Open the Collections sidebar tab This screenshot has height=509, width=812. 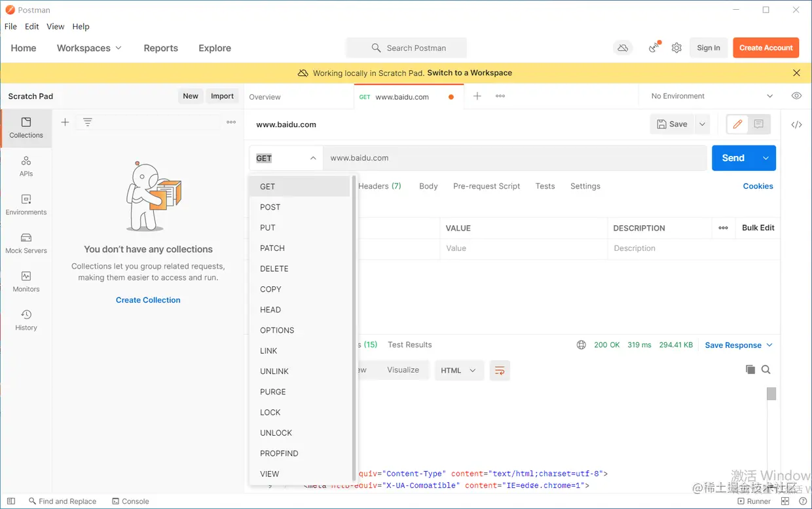26,128
